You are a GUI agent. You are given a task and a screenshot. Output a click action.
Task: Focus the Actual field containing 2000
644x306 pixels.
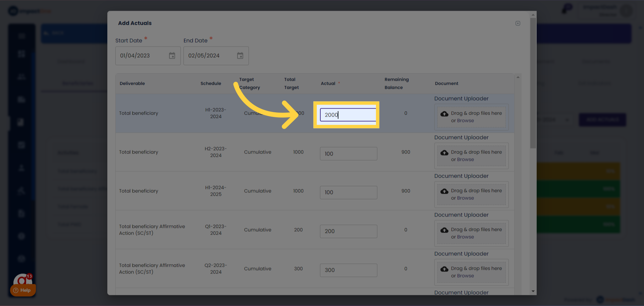pos(348,115)
